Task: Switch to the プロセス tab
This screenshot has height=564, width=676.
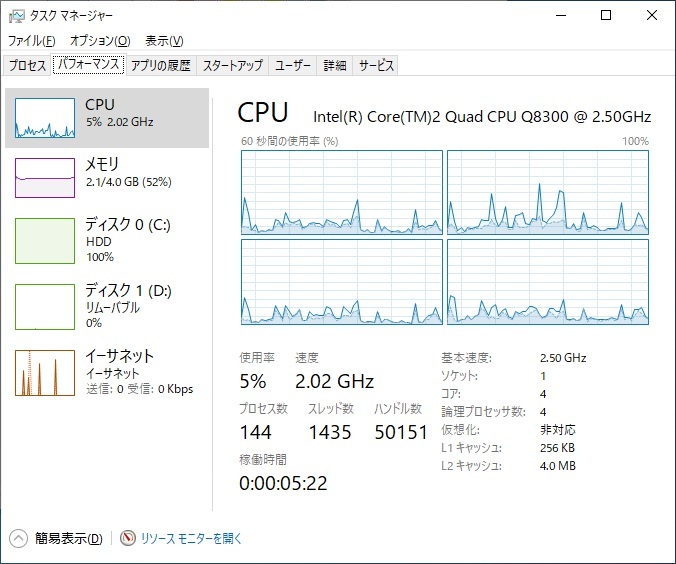Action: [x=28, y=66]
